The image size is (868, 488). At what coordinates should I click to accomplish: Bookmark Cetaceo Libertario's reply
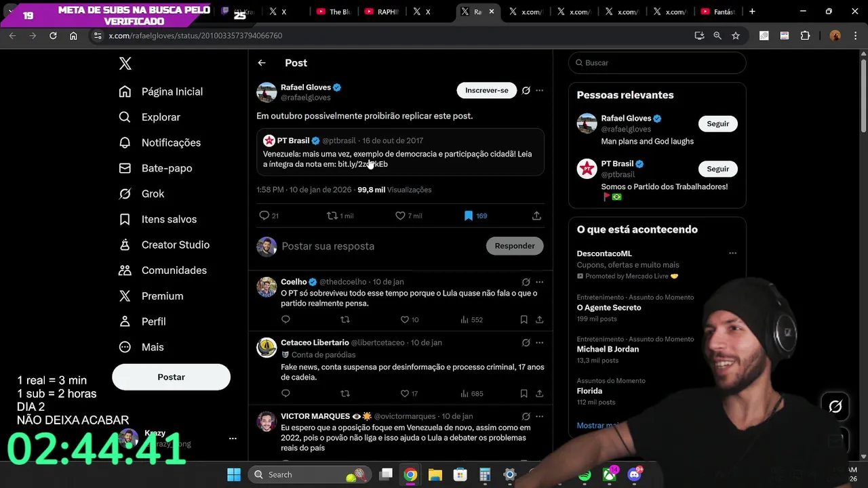coord(524,393)
